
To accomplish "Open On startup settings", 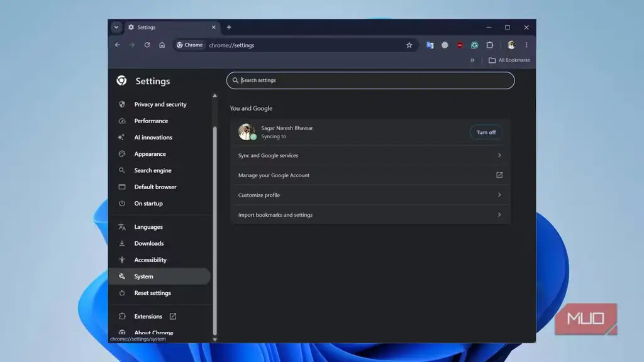I will click(160, 203).
